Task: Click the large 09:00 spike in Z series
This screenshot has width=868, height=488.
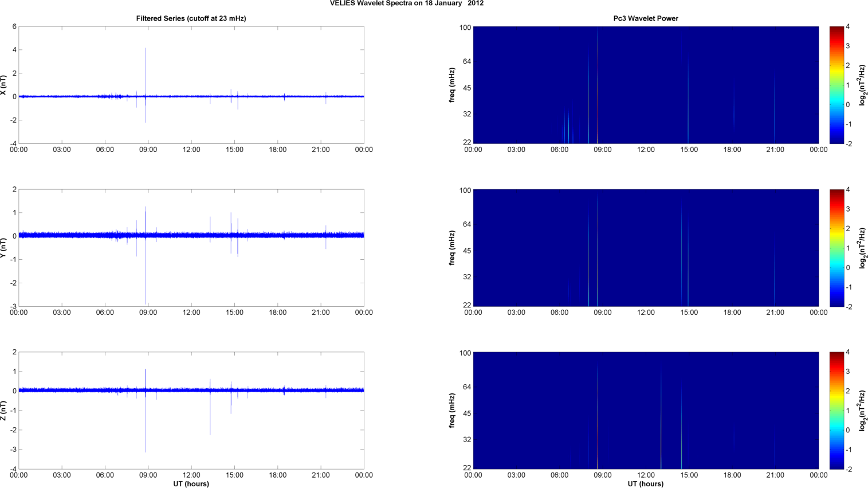Action: pyautogui.click(x=146, y=411)
